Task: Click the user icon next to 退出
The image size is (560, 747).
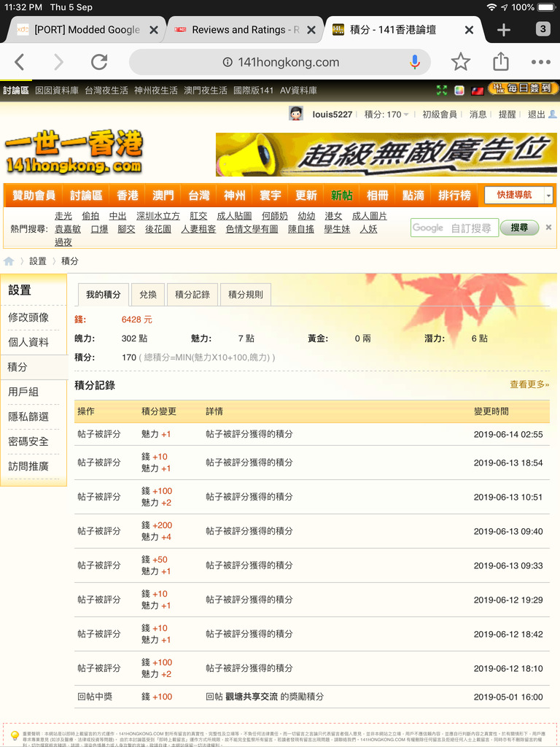Action: pyautogui.click(x=553, y=115)
